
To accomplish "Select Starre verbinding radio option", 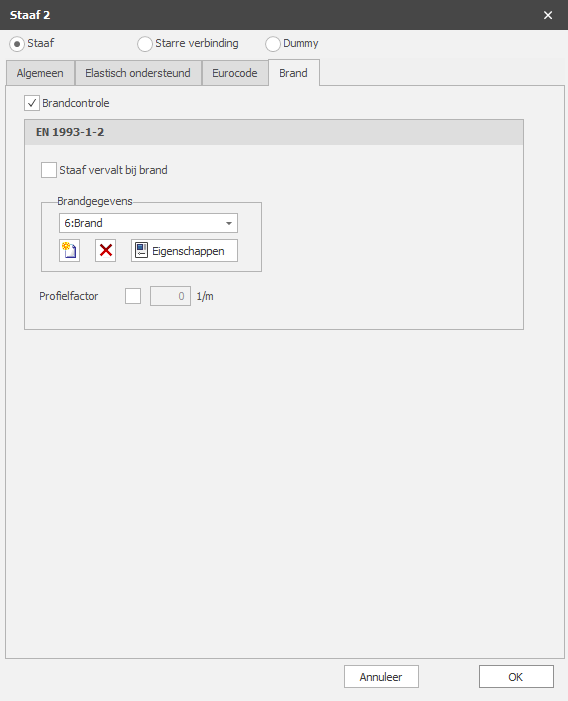I will tap(145, 44).
